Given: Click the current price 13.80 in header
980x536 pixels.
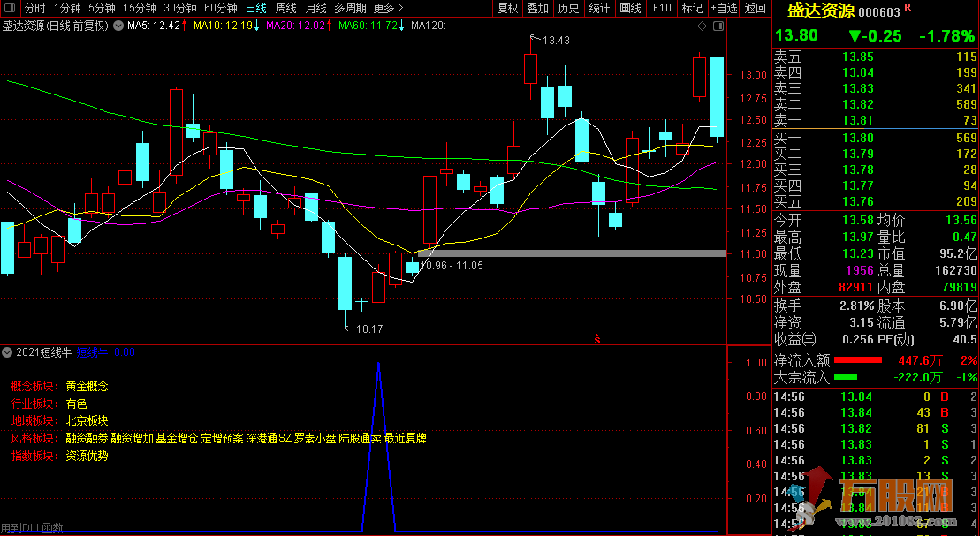Looking at the screenshot, I should 796,35.
